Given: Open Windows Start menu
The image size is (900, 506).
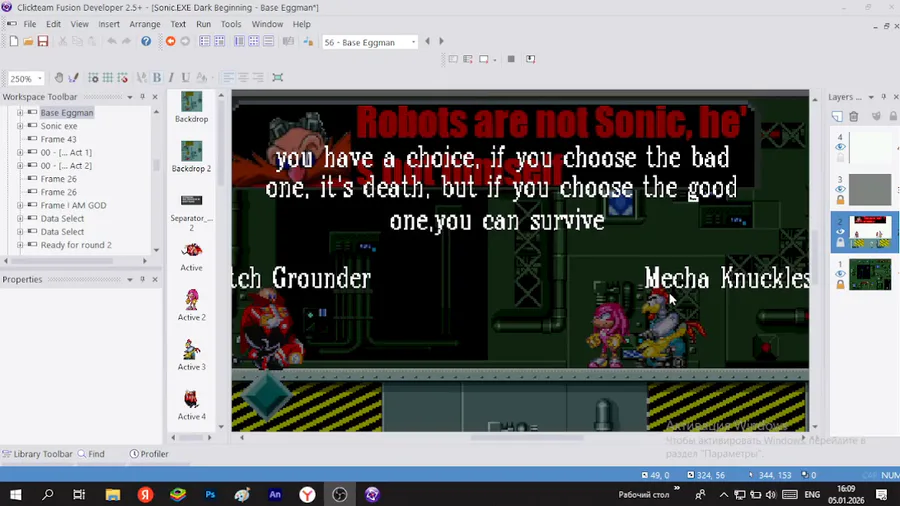Looking at the screenshot, I should click(15, 495).
